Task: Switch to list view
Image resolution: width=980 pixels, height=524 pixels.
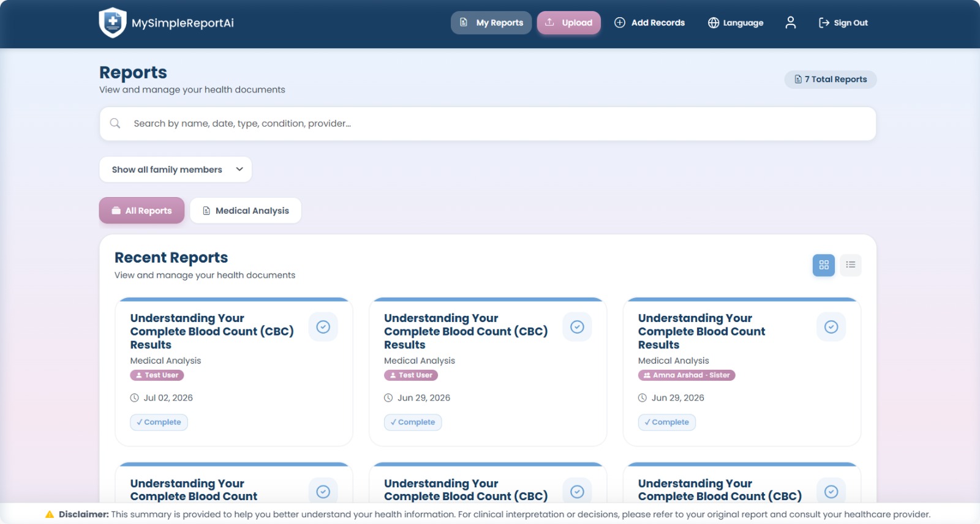Action: click(851, 265)
